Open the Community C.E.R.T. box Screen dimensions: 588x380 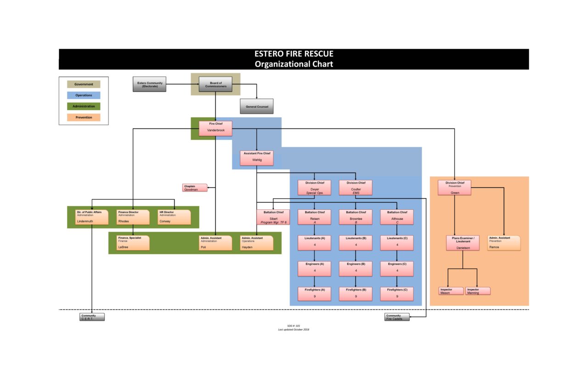(90, 316)
